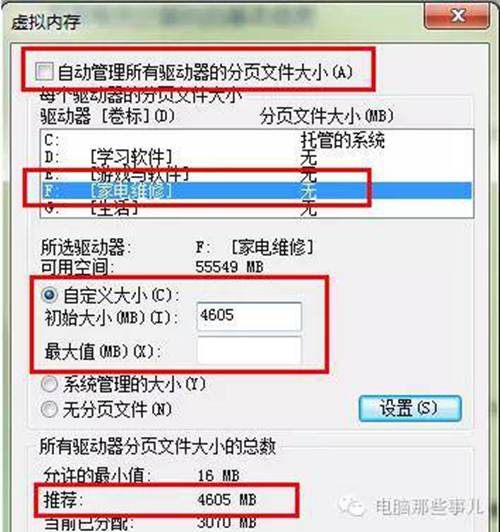Select drive C: with 托管的系统
Viewport: 500px width, 532px height.
pyautogui.click(x=257, y=140)
